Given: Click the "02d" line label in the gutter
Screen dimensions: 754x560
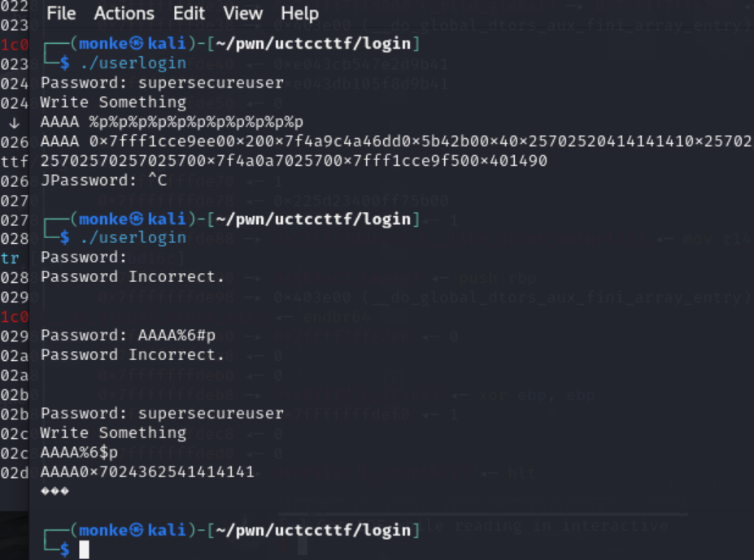Looking at the screenshot, I should (x=15, y=471).
